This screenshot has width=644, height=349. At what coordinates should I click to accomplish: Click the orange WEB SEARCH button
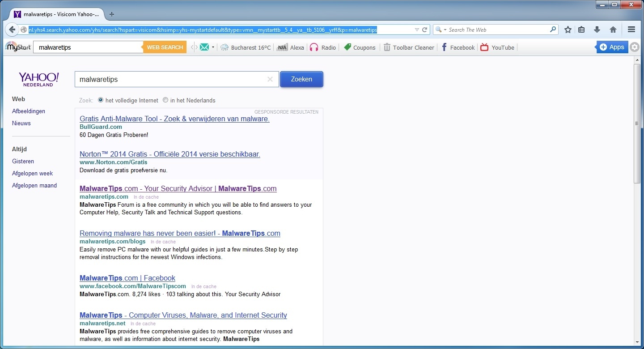(165, 47)
